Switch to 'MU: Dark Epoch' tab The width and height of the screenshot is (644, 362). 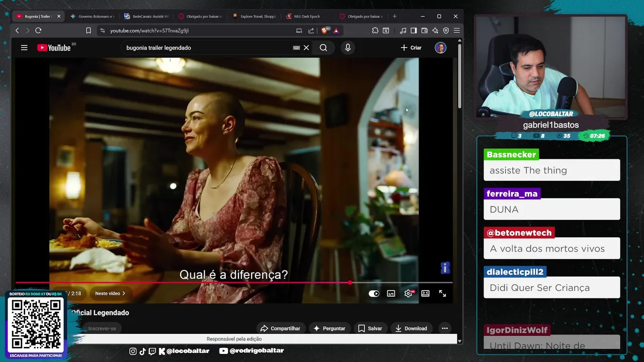coord(307,17)
